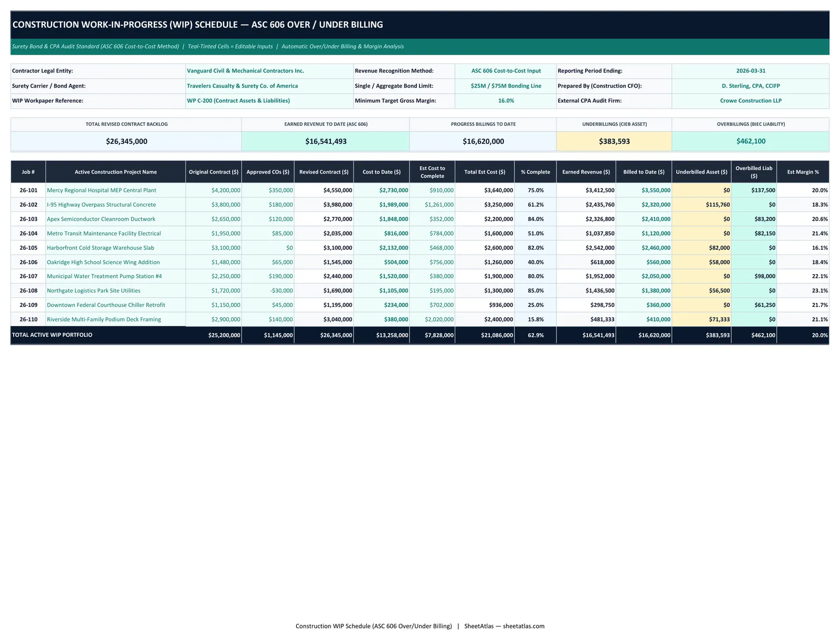Click the SheetAtlas — sheetatlas.com footer text
The image size is (840, 640).
tap(505, 626)
